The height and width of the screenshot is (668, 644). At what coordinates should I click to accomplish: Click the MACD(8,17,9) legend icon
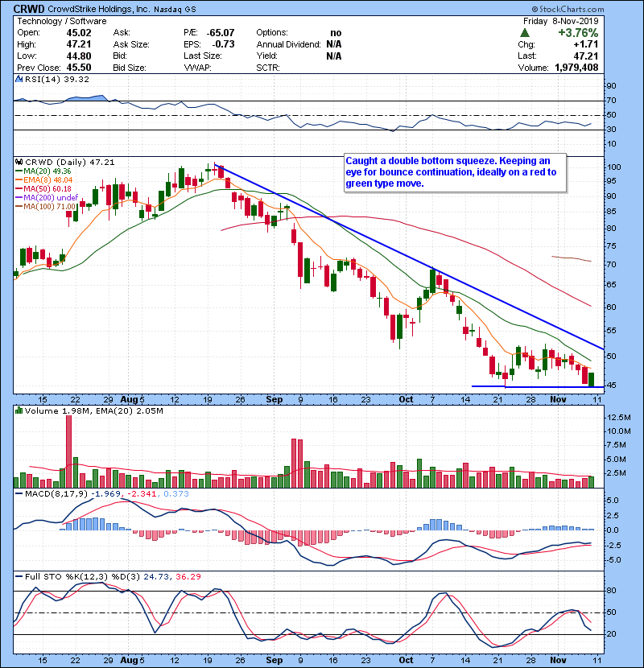click(x=17, y=493)
